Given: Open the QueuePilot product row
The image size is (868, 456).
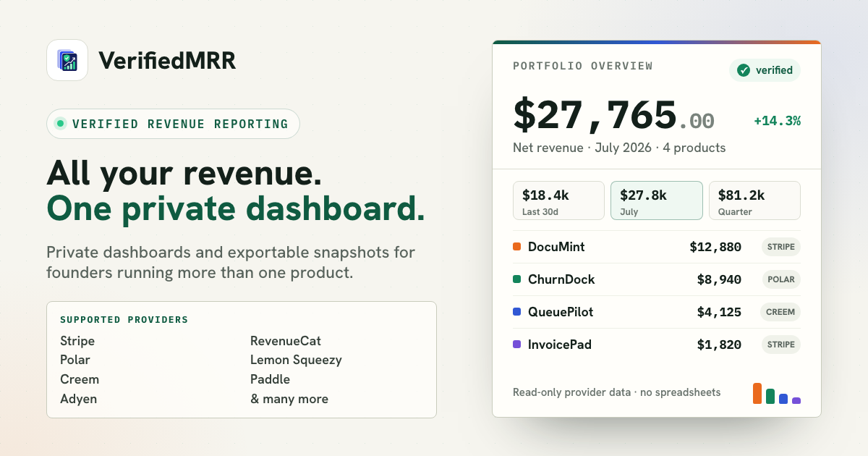Looking at the screenshot, I should (657, 312).
